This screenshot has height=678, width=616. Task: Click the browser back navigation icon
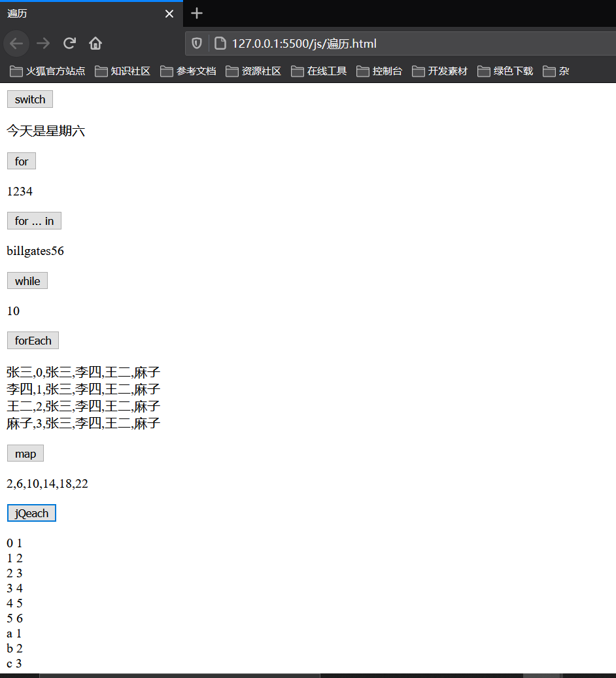click(x=16, y=43)
